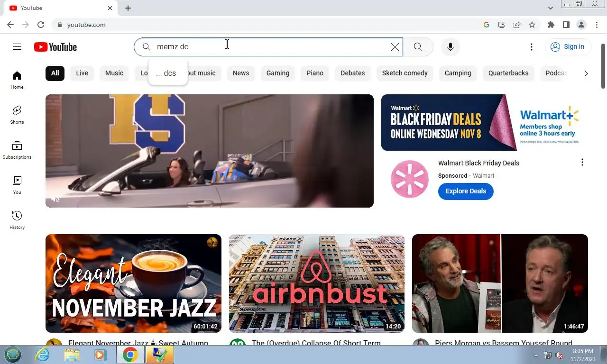The width and height of the screenshot is (607, 364).
Task: Open the featured convertible video preview
Action: 210,151
